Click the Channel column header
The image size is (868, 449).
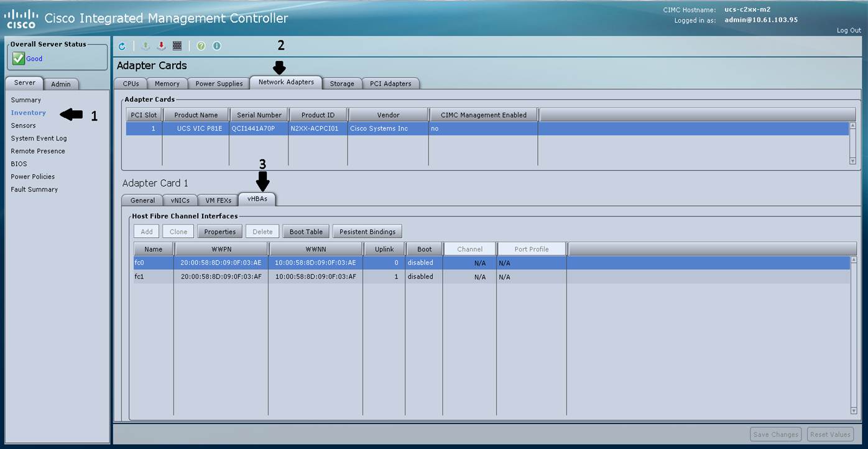tap(469, 249)
